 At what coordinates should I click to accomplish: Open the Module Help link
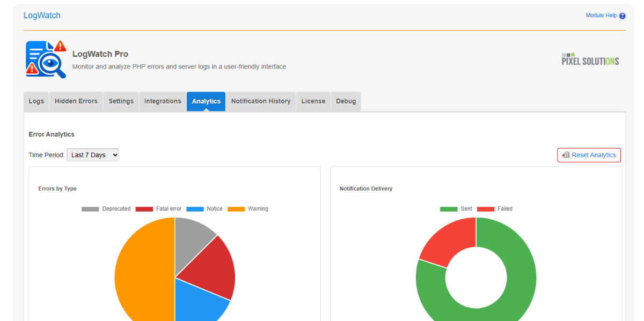[601, 16]
